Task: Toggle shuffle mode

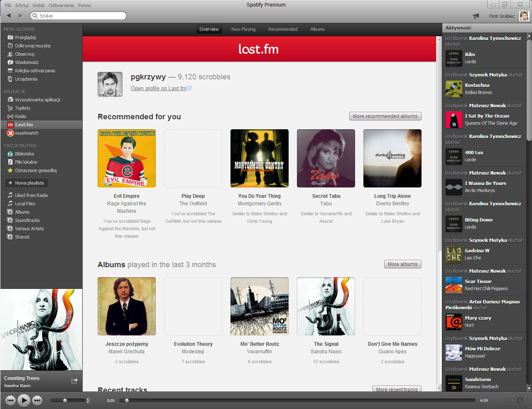Action: [507, 400]
